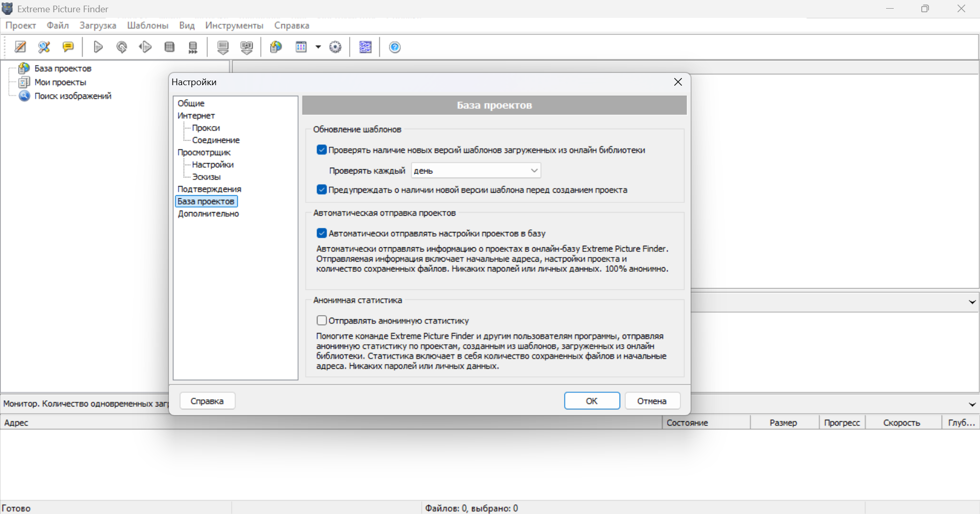
Task: Open project properties magnifier-and-tools icon
Action: (44, 47)
